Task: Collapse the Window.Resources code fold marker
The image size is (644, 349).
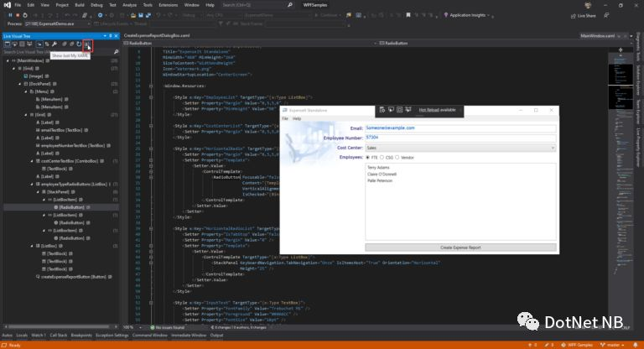Action: pyautogui.click(x=151, y=86)
